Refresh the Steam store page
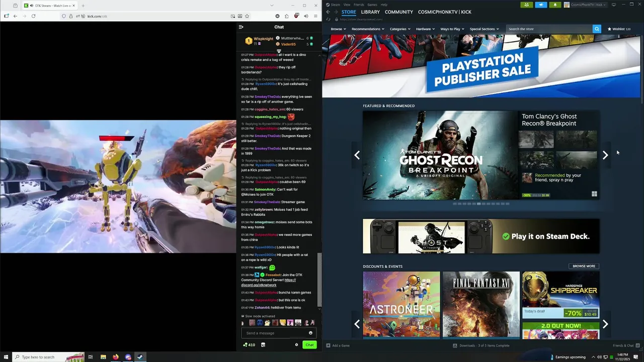The image size is (644, 362). pyautogui.click(x=329, y=19)
